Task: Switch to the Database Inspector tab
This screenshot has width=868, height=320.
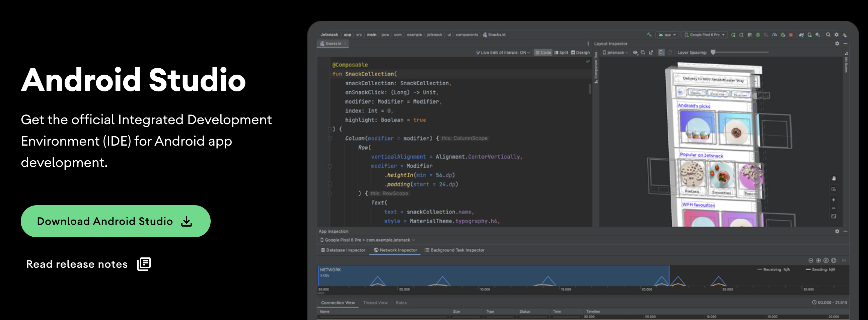Action: pyautogui.click(x=343, y=250)
